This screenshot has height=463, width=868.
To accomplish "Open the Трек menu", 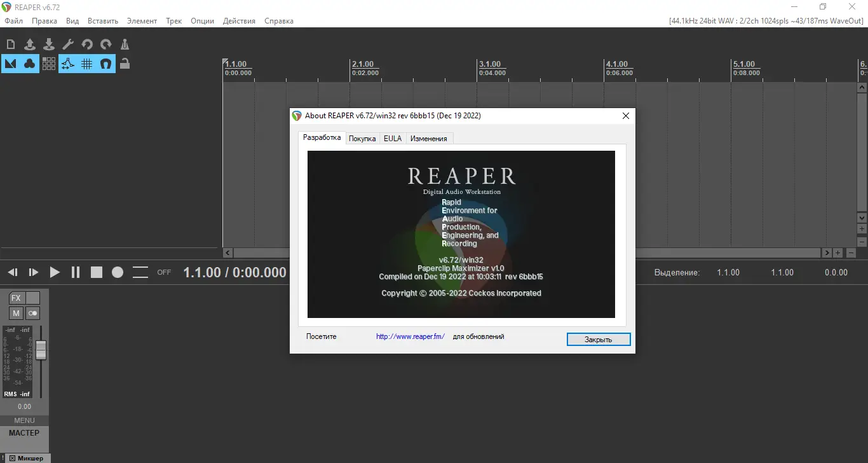I will (x=174, y=21).
